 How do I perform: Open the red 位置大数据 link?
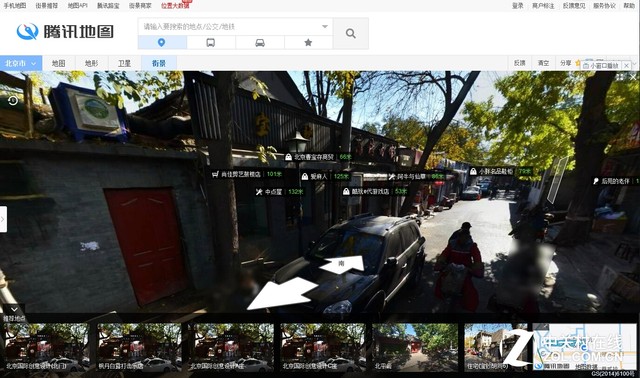point(175,6)
